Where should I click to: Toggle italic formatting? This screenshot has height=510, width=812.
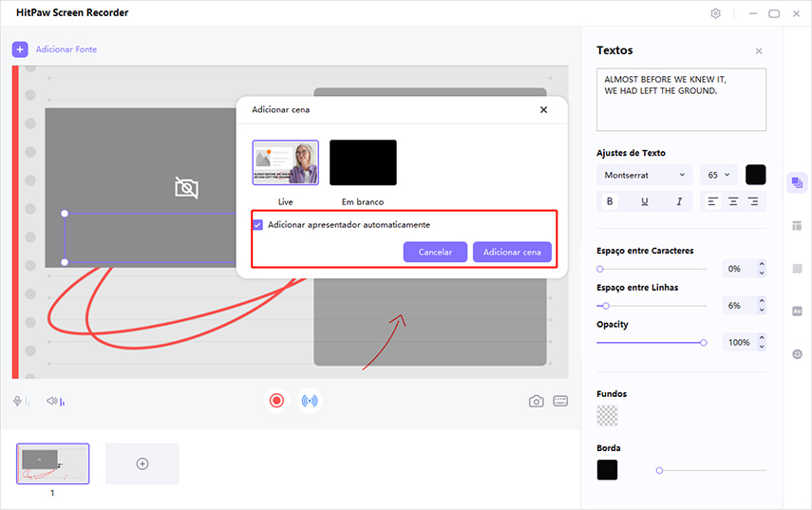point(679,201)
